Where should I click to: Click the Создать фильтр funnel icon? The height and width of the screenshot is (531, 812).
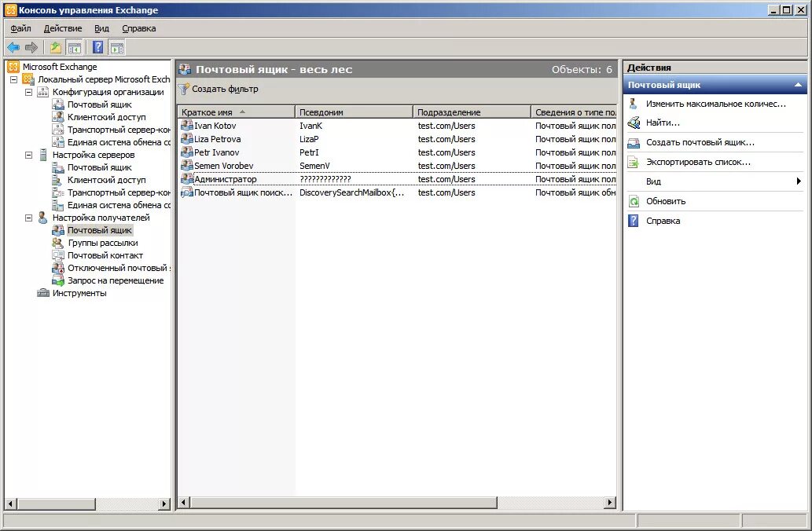184,89
